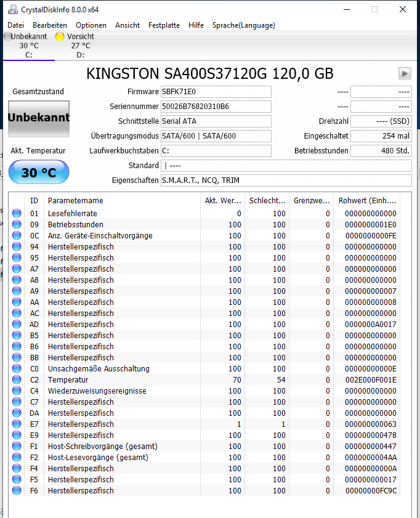Click the KINGSTON SA400S37120G disk title
Screen dimensions: 420x518
point(209,73)
